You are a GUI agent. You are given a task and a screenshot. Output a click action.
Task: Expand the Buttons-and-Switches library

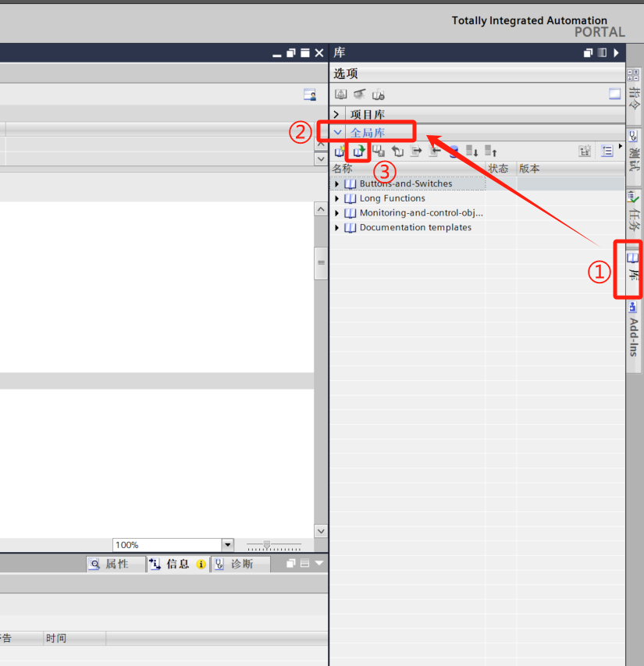click(x=336, y=184)
